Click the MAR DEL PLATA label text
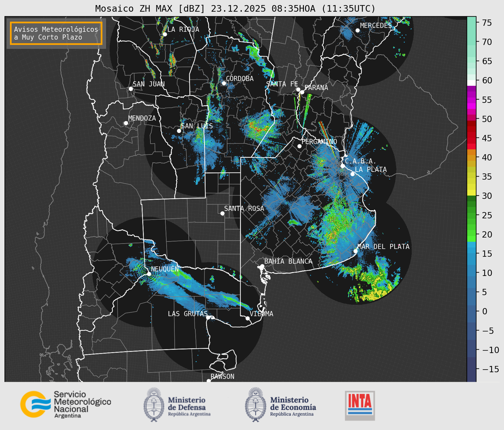 tap(383, 246)
